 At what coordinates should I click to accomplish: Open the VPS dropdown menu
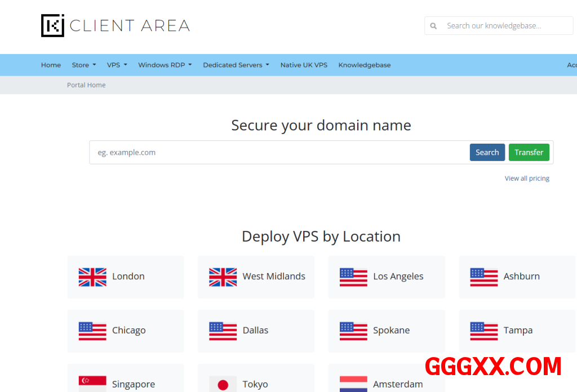pos(117,65)
